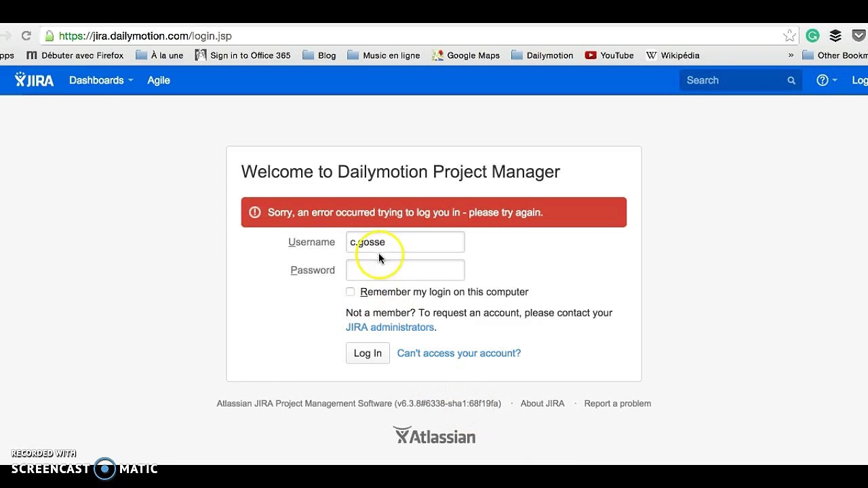Click the Atlassian logo in the footer
Viewport: 868px width, 488px height.
(434, 435)
